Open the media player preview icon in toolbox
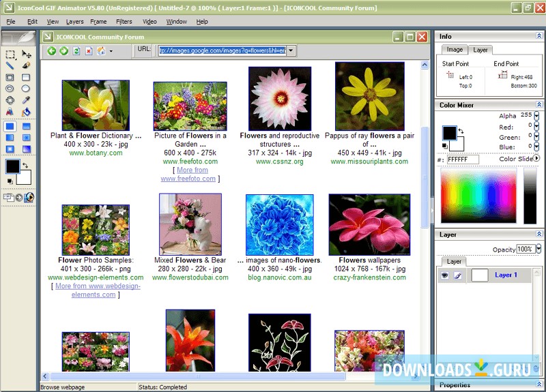Image resolution: width=546 pixels, height=392 pixels. [29, 198]
